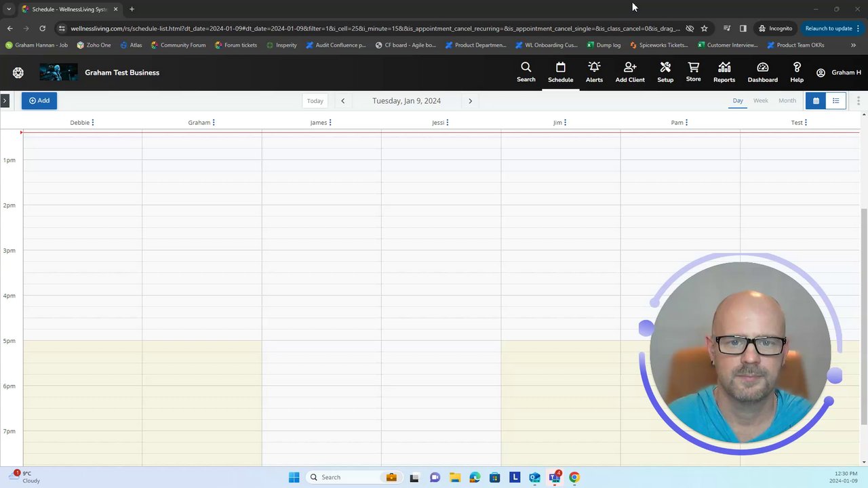Open Product Team OKRs bookmark
The image size is (868, 488).
pyautogui.click(x=795, y=45)
